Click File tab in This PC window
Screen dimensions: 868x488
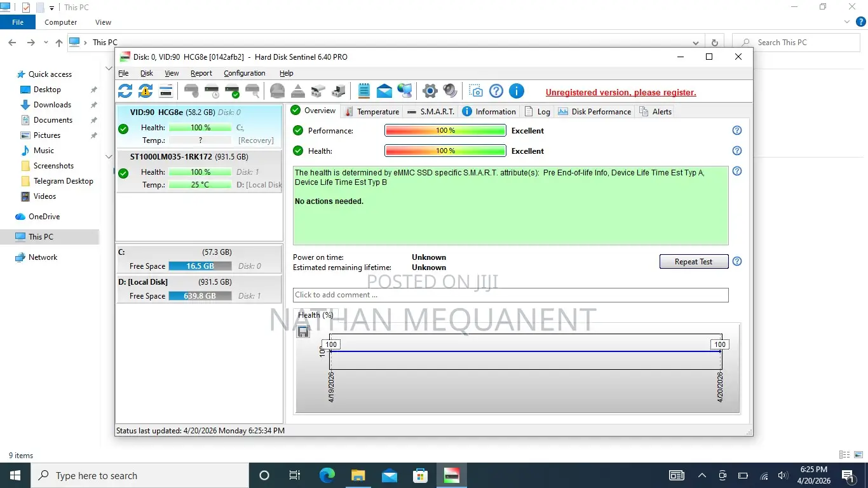pos(18,22)
